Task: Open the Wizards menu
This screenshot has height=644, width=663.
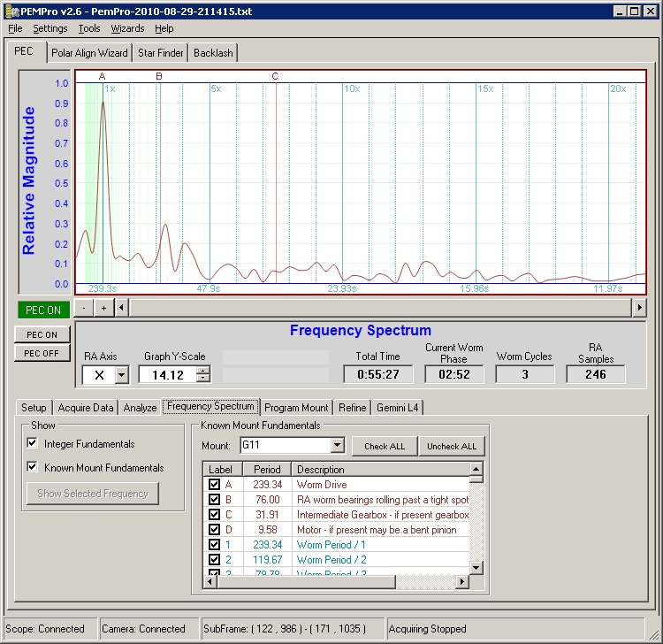Action: (x=127, y=28)
